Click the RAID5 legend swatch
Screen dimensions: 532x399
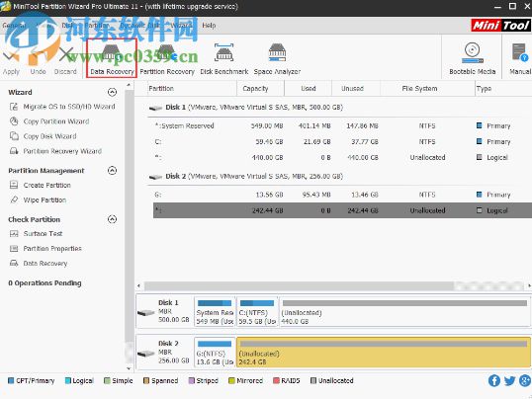276,380
